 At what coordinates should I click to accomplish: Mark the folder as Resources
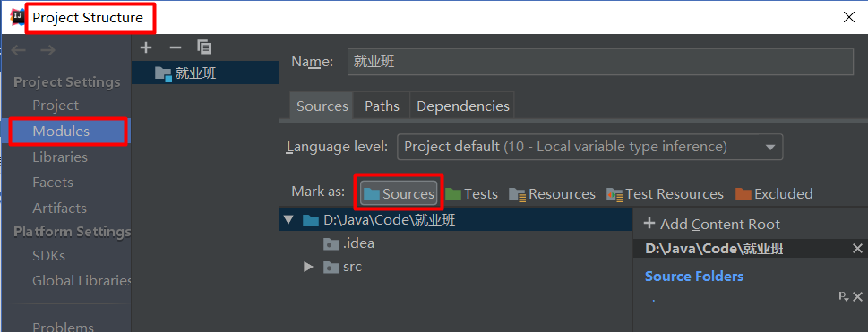[553, 193]
